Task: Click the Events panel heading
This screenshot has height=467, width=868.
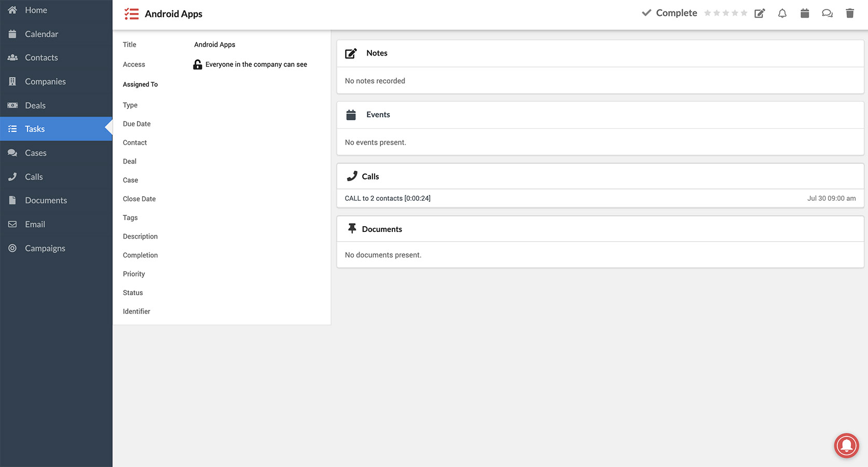Action: point(378,115)
